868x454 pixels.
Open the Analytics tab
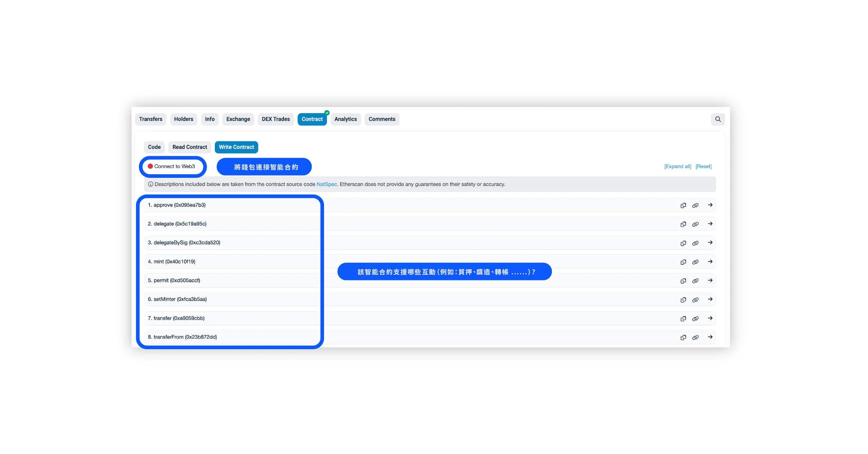pos(345,119)
